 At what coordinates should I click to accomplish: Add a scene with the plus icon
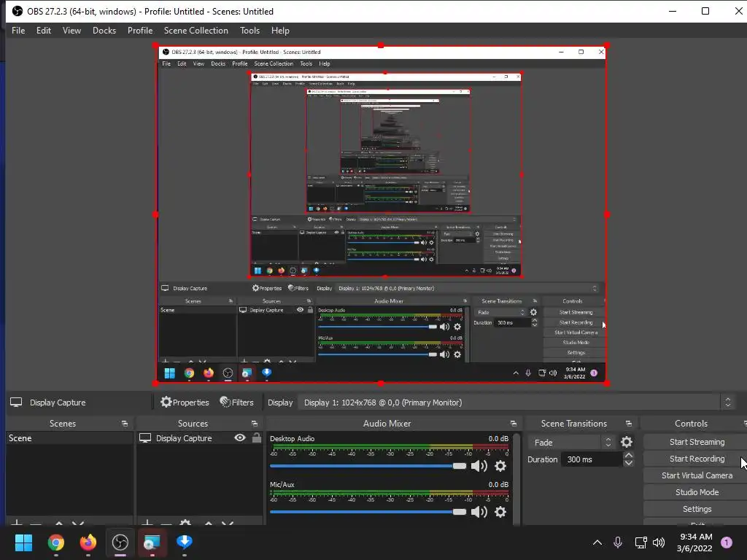point(16,523)
